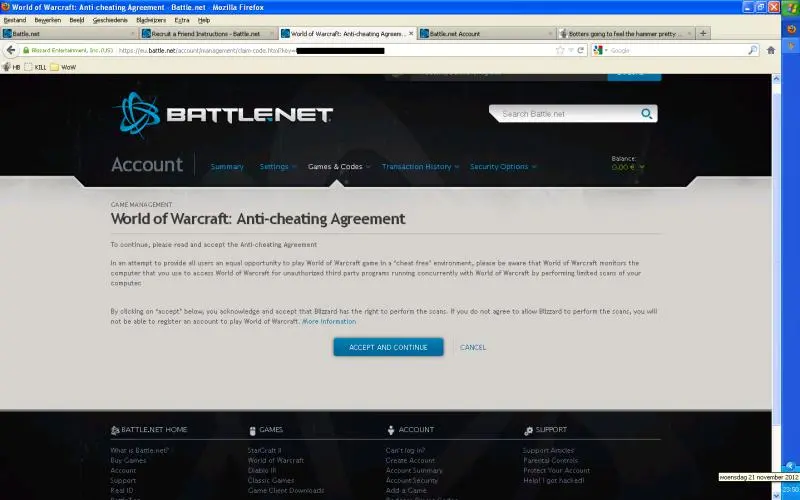Open footer link What is Battle.net?

(x=139, y=451)
